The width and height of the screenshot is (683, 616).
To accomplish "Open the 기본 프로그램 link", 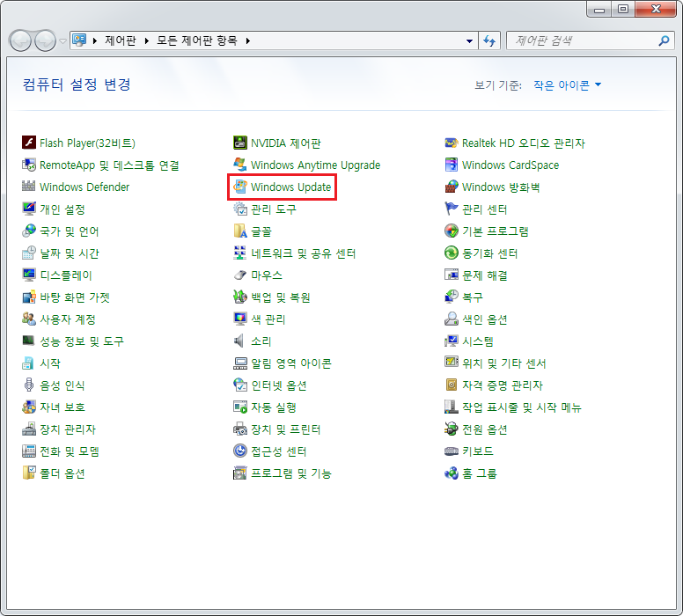I will (x=495, y=231).
